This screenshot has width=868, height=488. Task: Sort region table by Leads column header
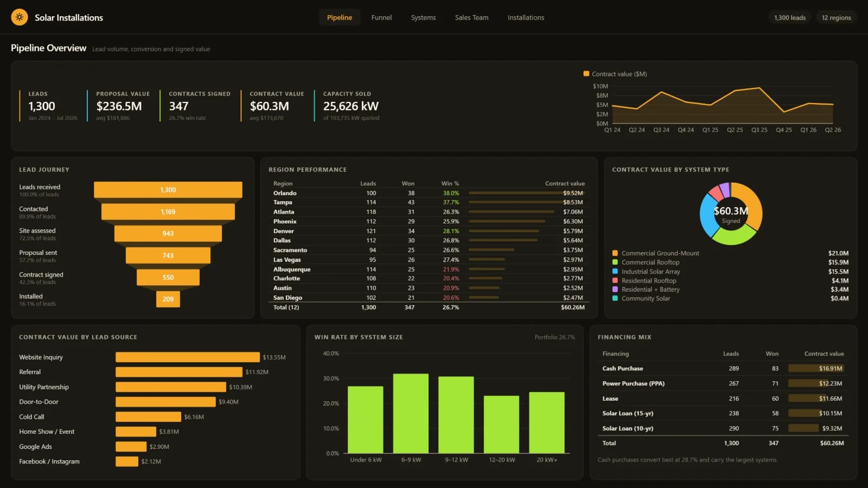tap(368, 183)
